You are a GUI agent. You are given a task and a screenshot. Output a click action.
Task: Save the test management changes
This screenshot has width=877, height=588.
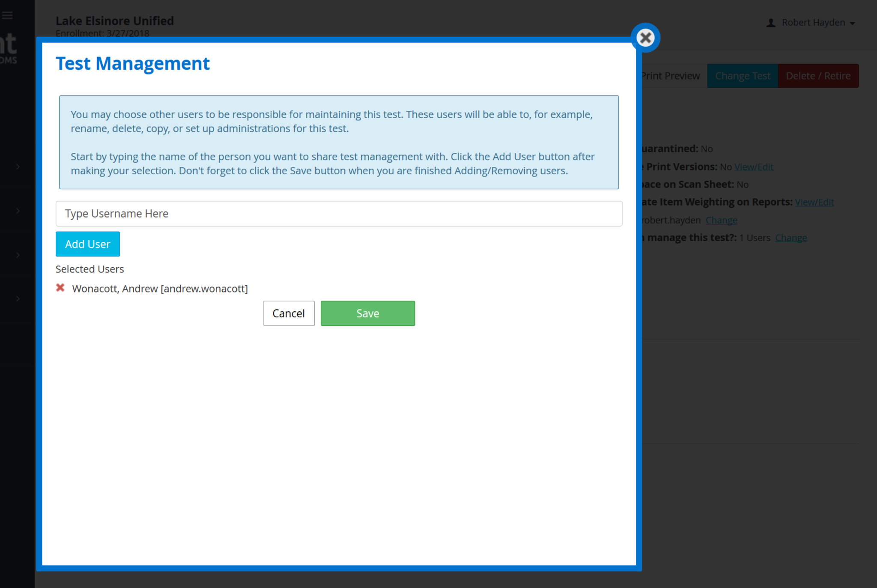point(367,313)
